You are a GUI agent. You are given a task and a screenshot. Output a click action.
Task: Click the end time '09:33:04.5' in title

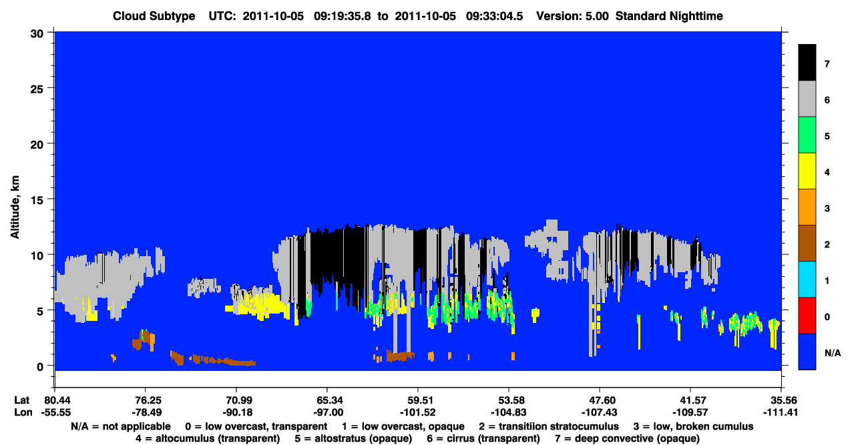coord(495,16)
